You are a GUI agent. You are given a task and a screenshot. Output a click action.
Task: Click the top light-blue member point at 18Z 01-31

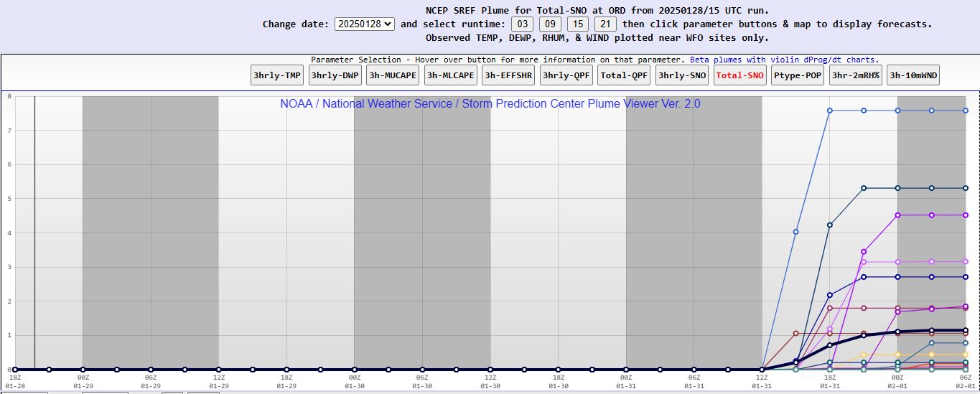(829, 111)
